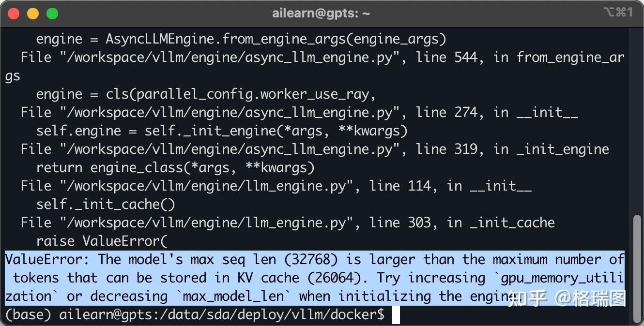Click the async_llm_engine.py path on line 274

point(227,113)
